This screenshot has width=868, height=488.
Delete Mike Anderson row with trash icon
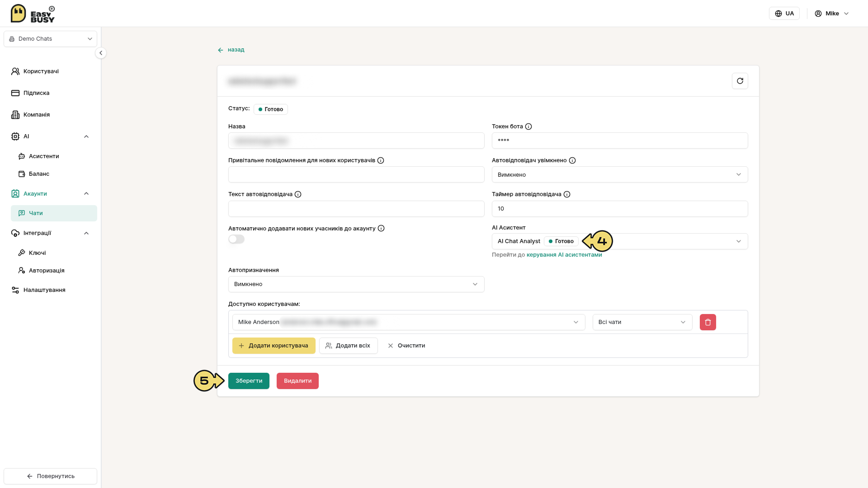tap(708, 322)
